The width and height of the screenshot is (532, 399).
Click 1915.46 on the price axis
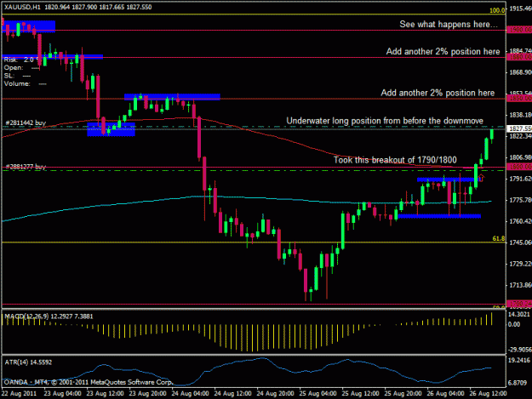pos(520,9)
